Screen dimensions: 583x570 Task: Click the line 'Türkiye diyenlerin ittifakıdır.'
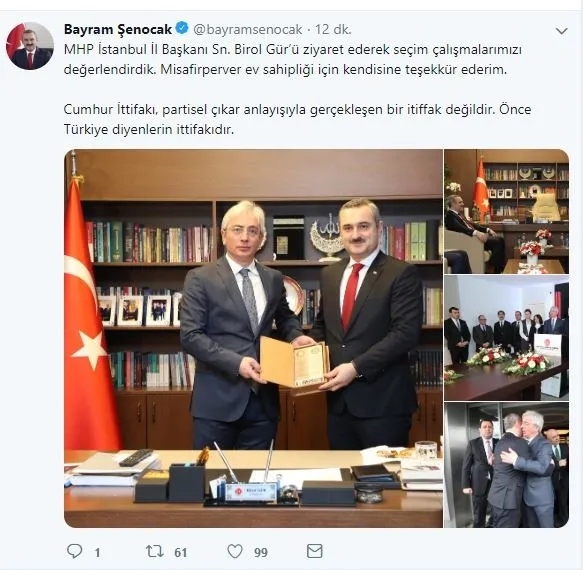(149, 129)
